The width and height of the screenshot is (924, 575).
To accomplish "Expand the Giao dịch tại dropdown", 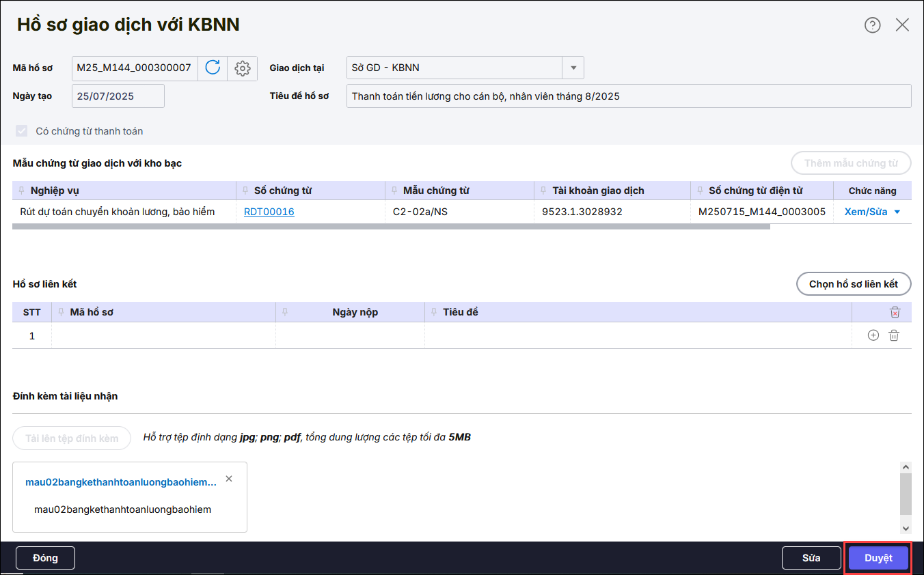I will 573,68.
